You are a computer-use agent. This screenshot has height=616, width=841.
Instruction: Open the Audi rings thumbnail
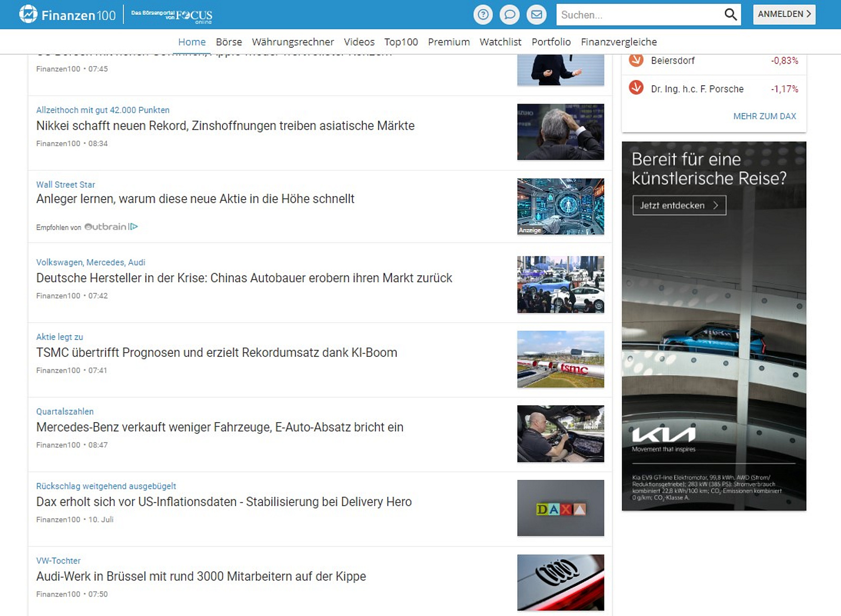[560, 583]
